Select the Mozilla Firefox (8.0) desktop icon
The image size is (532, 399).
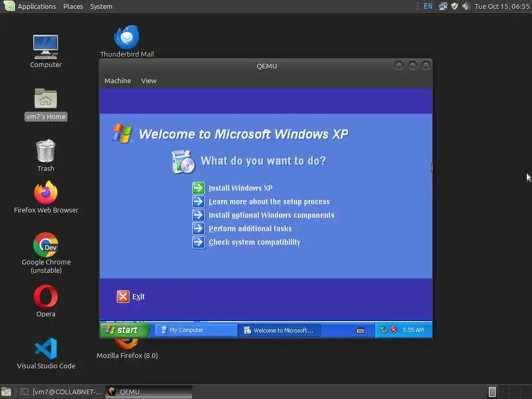127,350
